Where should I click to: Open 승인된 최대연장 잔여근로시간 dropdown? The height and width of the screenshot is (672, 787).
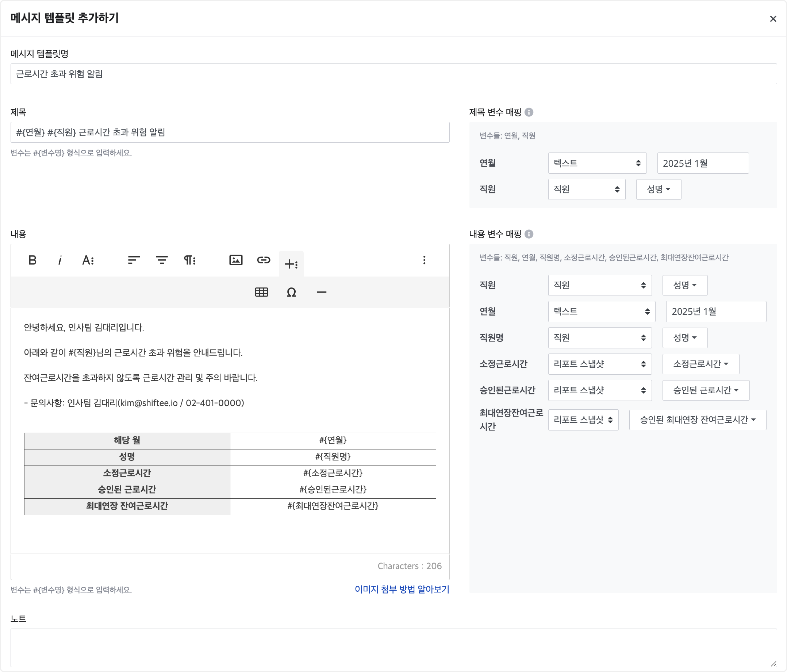coord(697,420)
